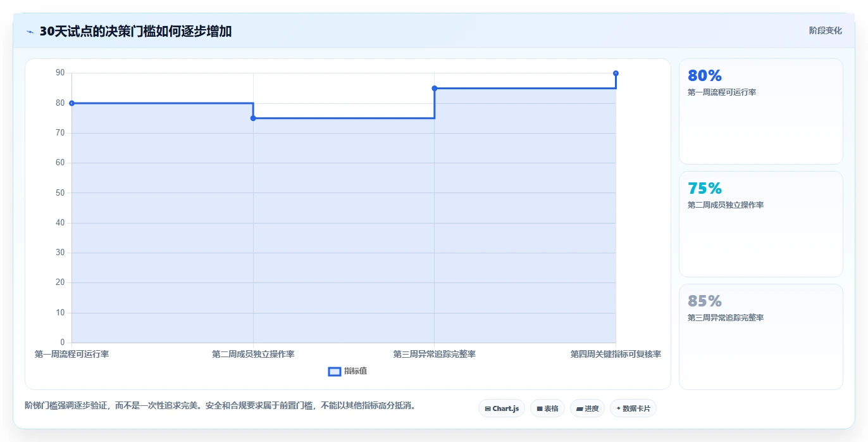Click the Chart.js tag button
The width and height of the screenshot is (868, 442).
[x=502, y=408]
